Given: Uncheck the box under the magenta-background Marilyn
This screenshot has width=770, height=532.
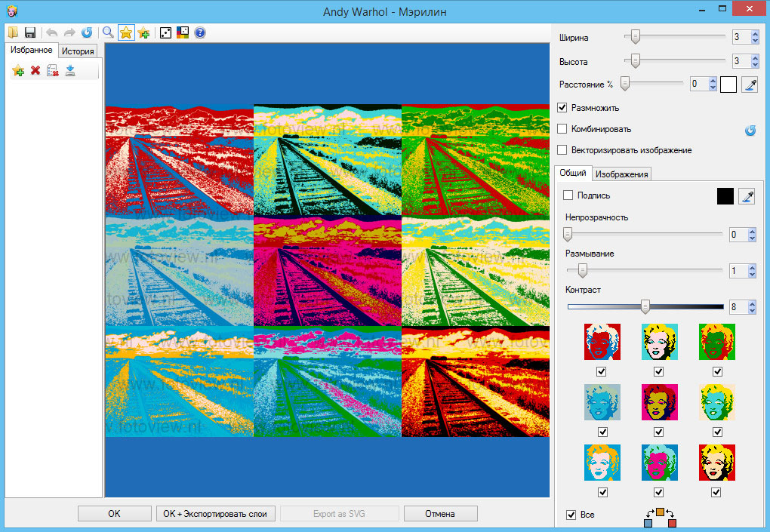Looking at the screenshot, I should point(659,432).
